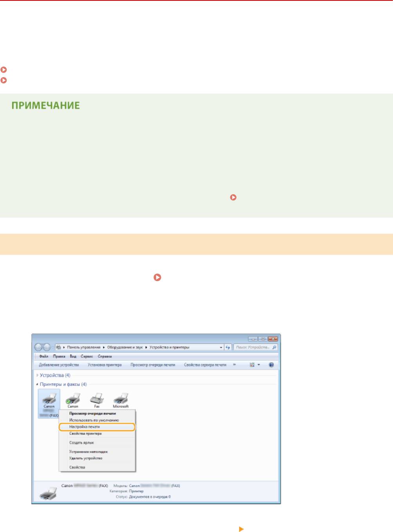Show more toolbar commands via double chevron
The height and width of the screenshot is (532, 393).
pyautogui.click(x=234, y=365)
